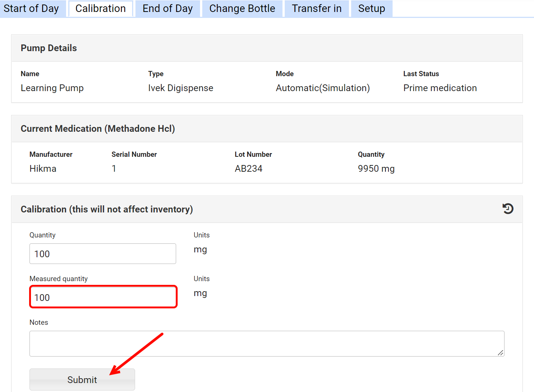Click the lot number AB234
Viewport: 534px width, 392px height.
tap(249, 169)
